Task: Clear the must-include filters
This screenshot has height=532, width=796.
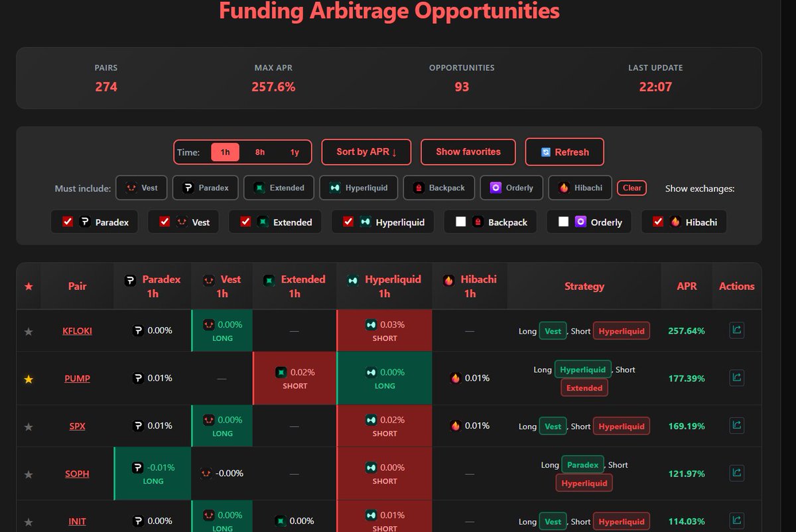Action: 631,188
